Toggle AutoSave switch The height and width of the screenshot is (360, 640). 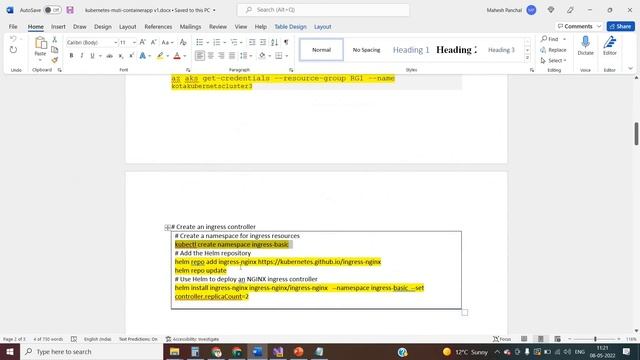pyautogui.click(x=52, y=10)
